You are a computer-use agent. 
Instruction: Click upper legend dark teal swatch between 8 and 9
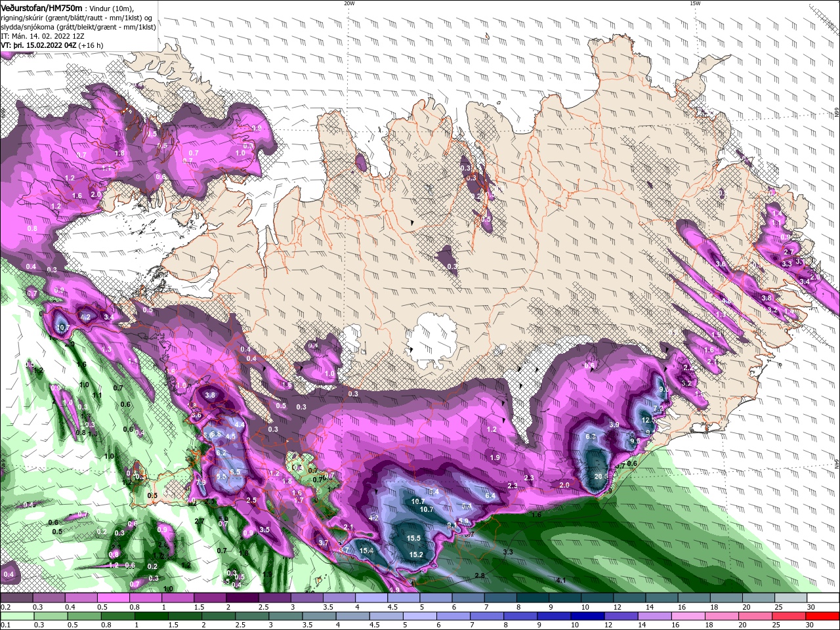point(532,598)
